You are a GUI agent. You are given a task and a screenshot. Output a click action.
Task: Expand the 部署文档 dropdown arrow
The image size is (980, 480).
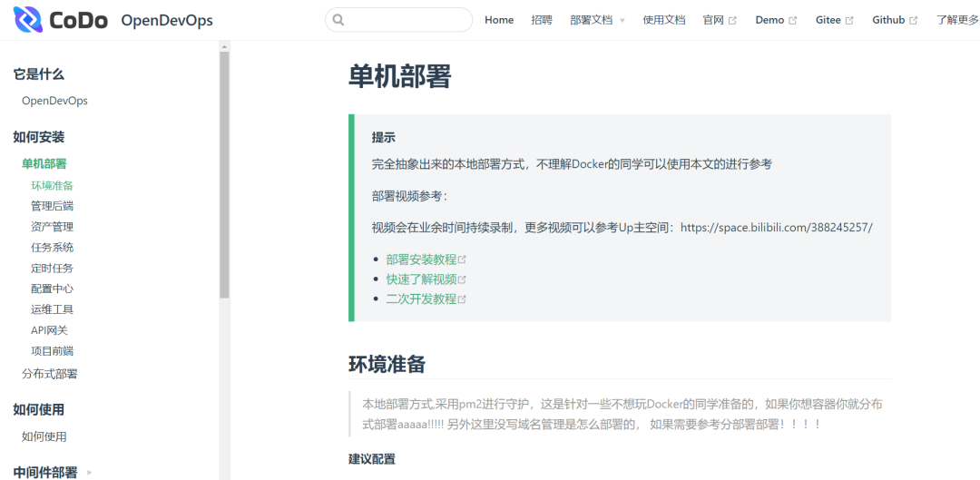coord(622,21)
